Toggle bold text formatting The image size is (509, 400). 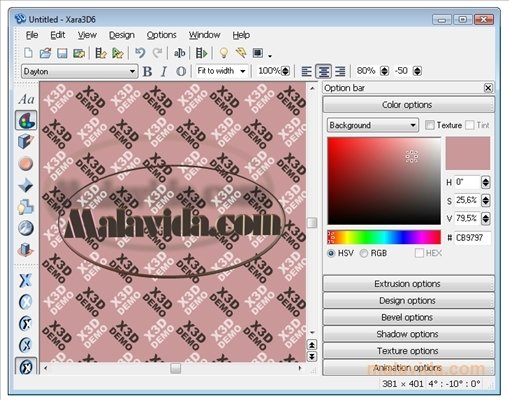coord(147,71)
